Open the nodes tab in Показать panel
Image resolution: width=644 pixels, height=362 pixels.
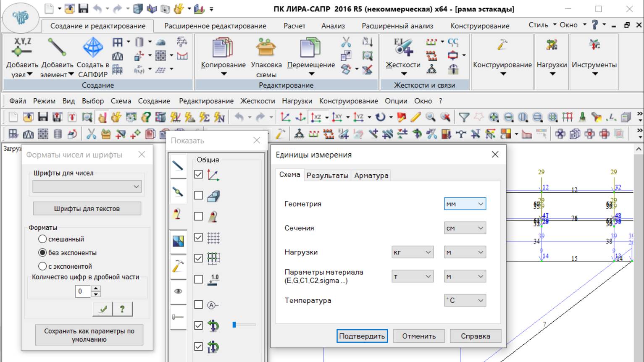point(178,192)
